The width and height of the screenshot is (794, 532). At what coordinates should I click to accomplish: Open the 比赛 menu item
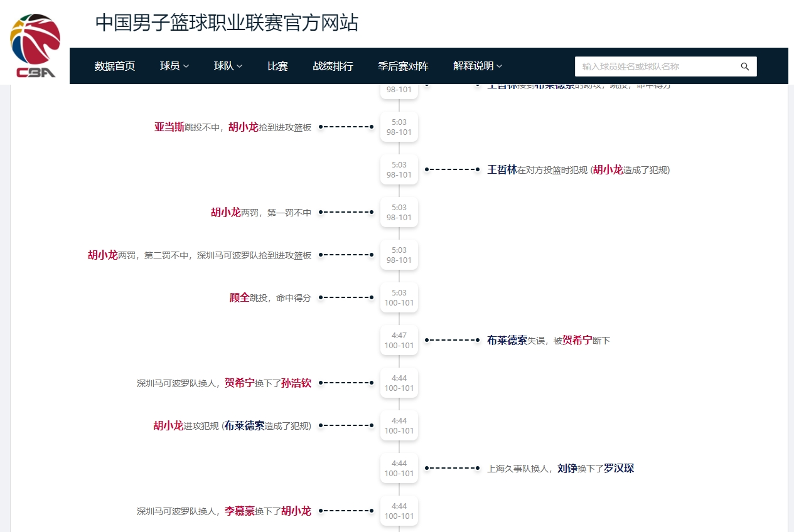[277, 66]
